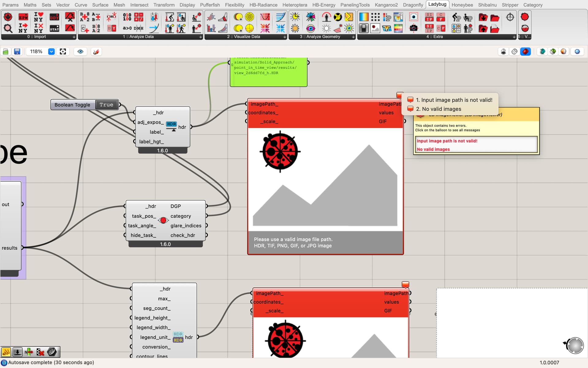The image size is (588, 368).
Task: Click the error balloon on upper ImageViewer
Action: tap(399, 95)
